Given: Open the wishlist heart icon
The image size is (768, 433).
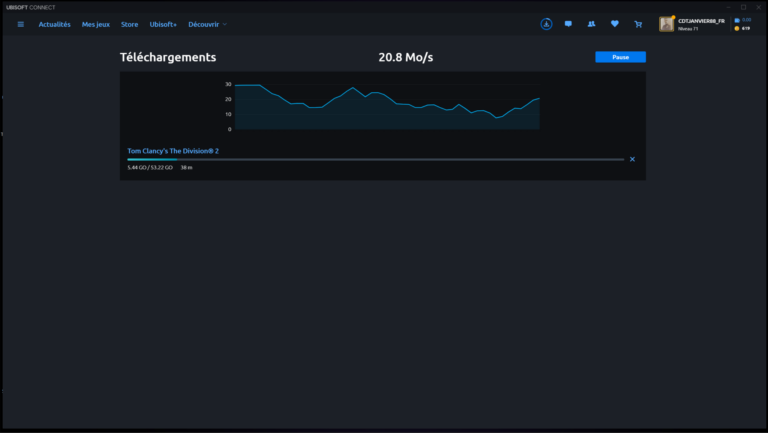Looking at the screenshot, I should coord(614,24).
